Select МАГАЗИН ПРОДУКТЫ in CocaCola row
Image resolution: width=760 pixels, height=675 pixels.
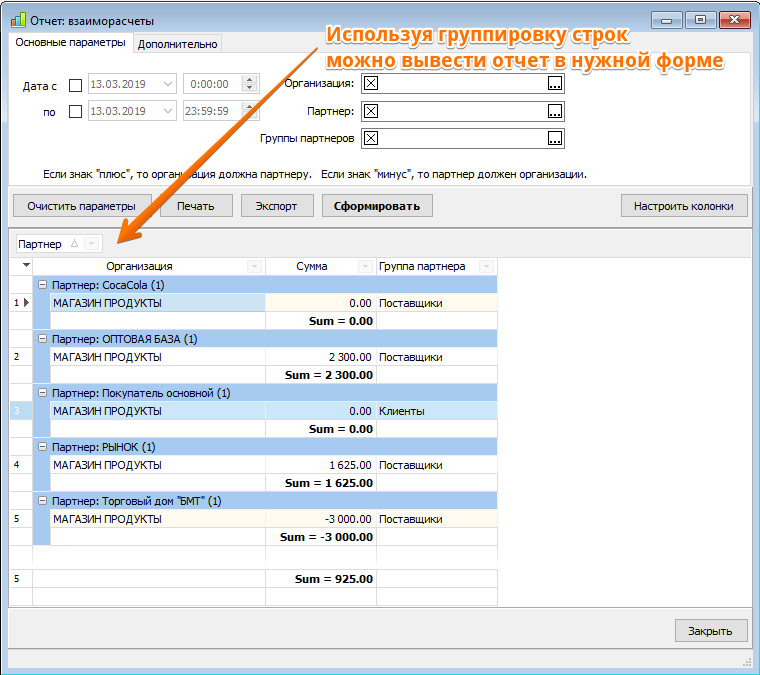tap(158, 303)
